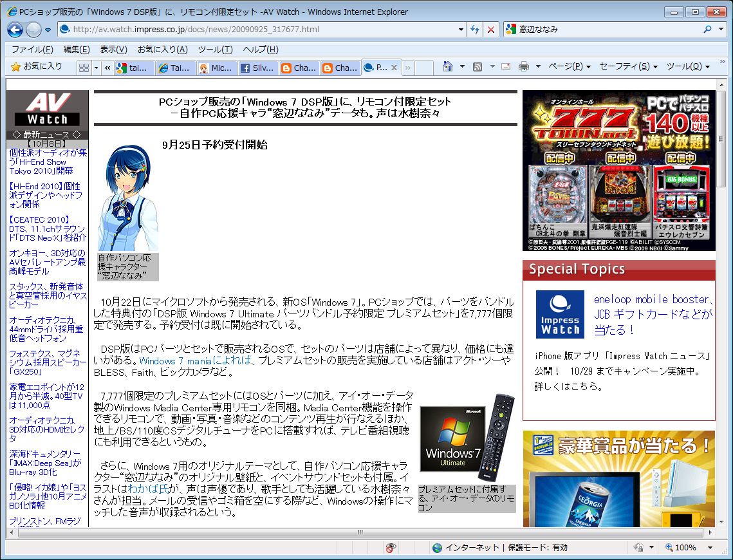This screenshot has width=733, height=560.
Task: Open the ファイル(F) menu
Action: tap(32, 50)
